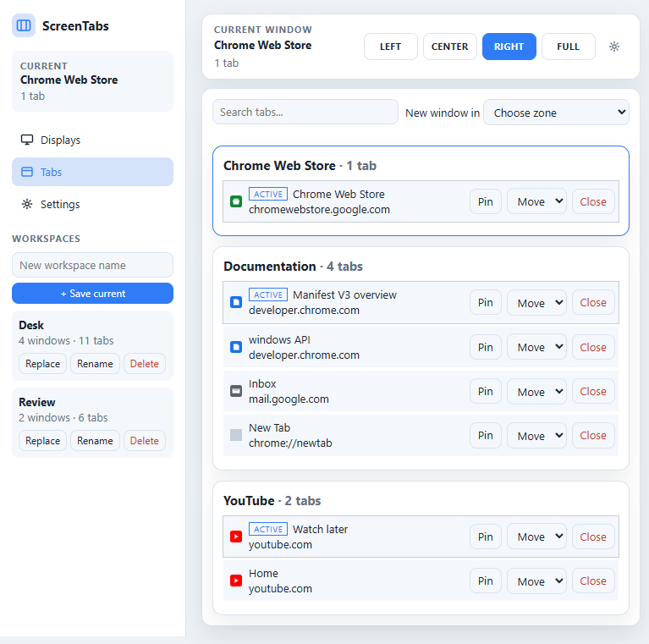
Task: Select the RIGHT zone button
Action: tap(509, 47)
